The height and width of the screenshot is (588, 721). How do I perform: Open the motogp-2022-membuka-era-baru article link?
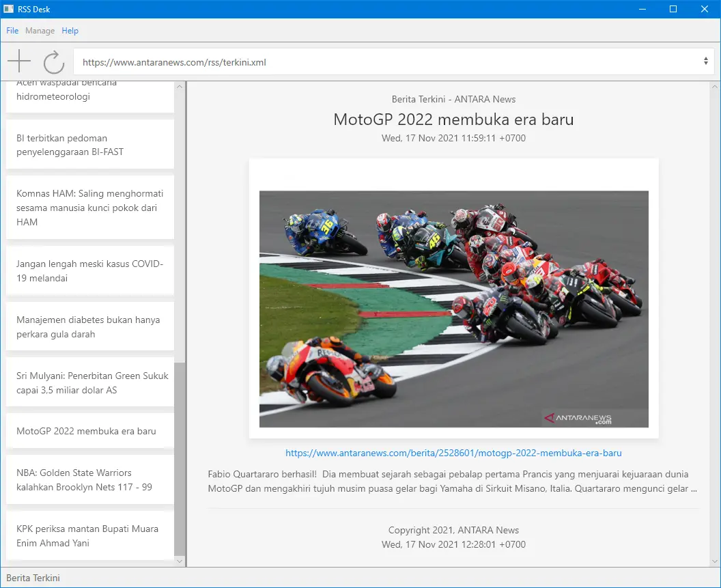(453, 453)
